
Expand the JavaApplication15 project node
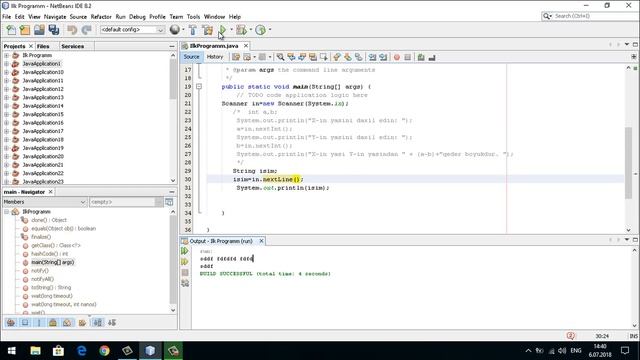coord(7,114)
